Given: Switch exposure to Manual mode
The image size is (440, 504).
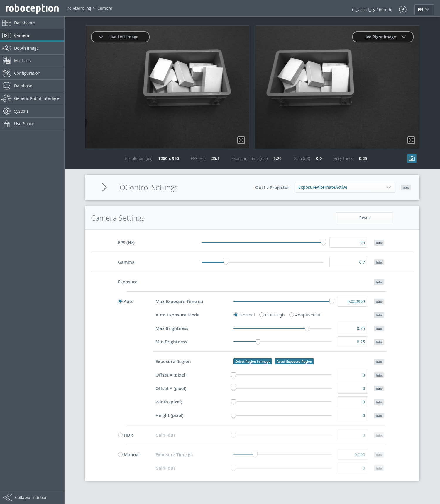Looking at the screenshot, I should pos(120,455).
